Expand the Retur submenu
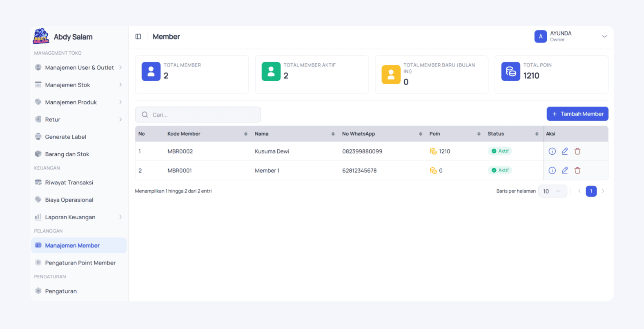Viewport: 644px width, 329px height. click(x=120, y=120)
